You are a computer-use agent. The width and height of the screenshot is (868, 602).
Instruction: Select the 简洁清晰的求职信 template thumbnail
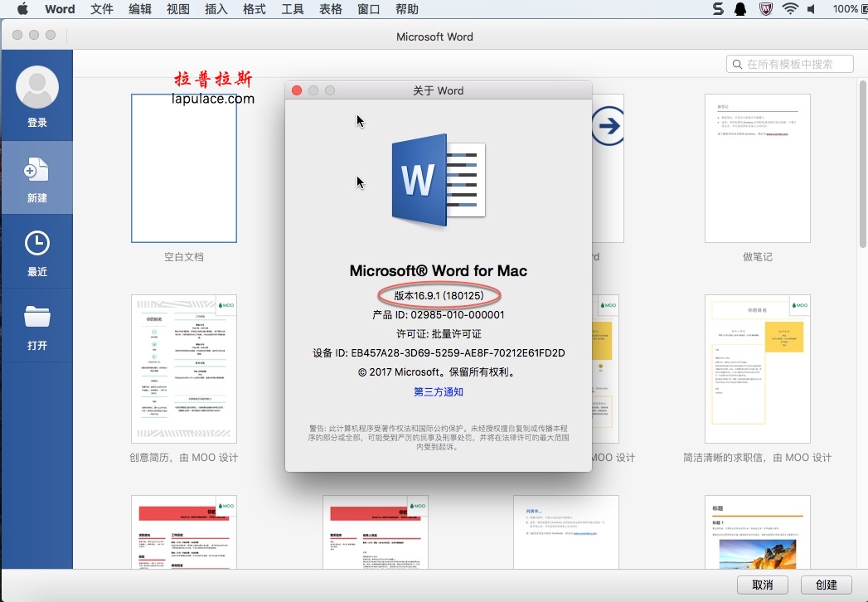point(757,369)
